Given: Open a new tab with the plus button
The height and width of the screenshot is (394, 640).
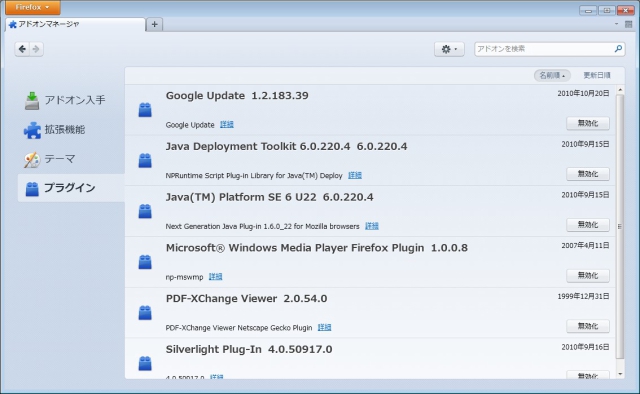Looking at the screenshot, I should 154,24.
